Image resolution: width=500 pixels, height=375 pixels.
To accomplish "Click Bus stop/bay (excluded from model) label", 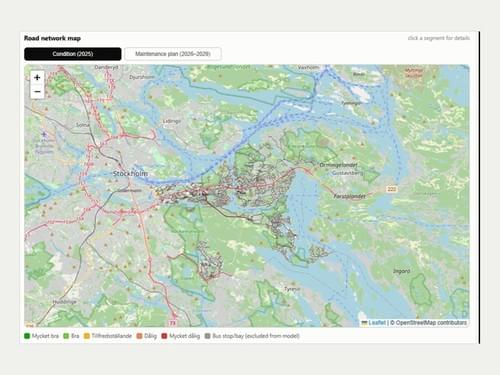I will 256,336.
